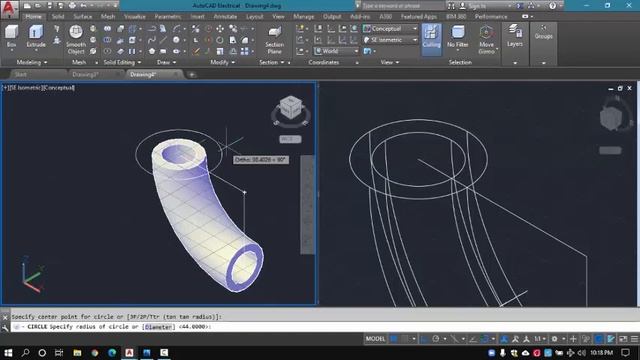Click the Workspace Switching gear icon
Image resolution: width=640 pixels, height=360 pixels.
point(554,339)
